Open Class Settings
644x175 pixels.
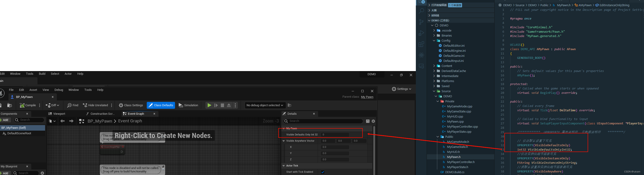(131, 105)
